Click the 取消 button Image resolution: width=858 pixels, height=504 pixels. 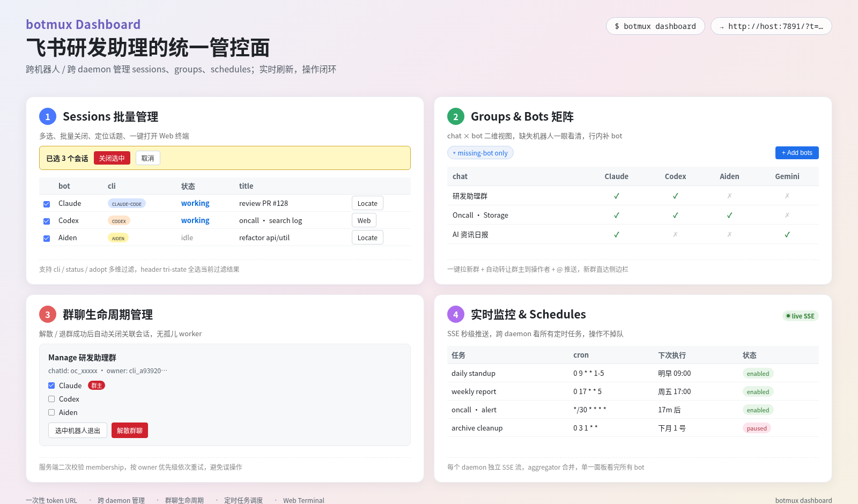click(x=147, y=158)
